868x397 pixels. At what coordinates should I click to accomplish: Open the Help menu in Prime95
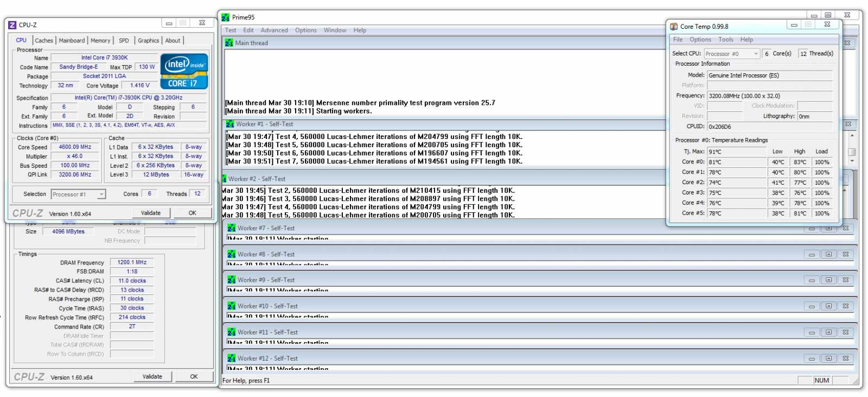click(x=360, y=30)
